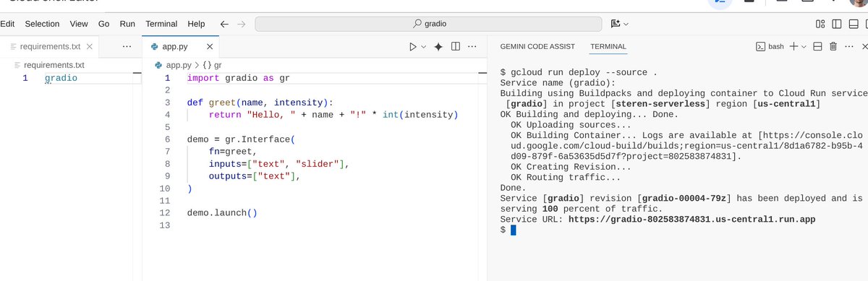Switch to the TERMINAL tab
Image resolution: width=868 pixels, height=281 pixels.
[x=608, y=46]
